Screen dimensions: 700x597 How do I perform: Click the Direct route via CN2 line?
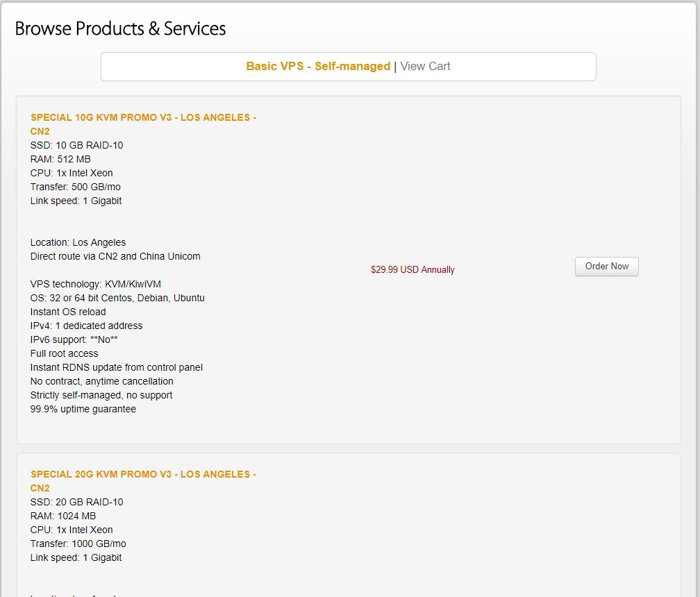tap(115, 257)
